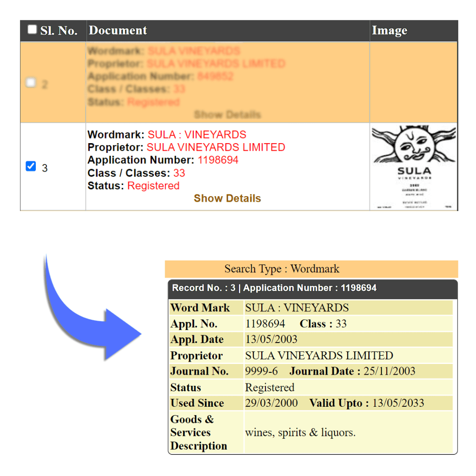Uncheck the checkbox for record 3
This screenshot has width=476, height=476.
click(x=31, y=166)
